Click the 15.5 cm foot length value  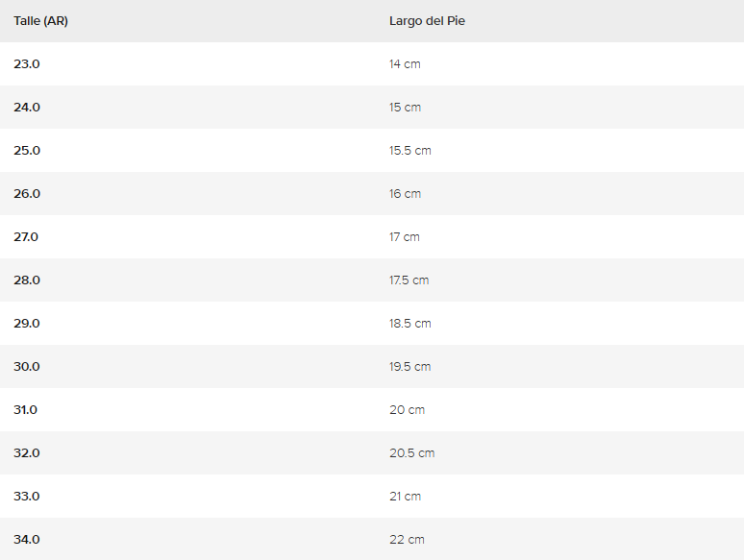point(409,151)
